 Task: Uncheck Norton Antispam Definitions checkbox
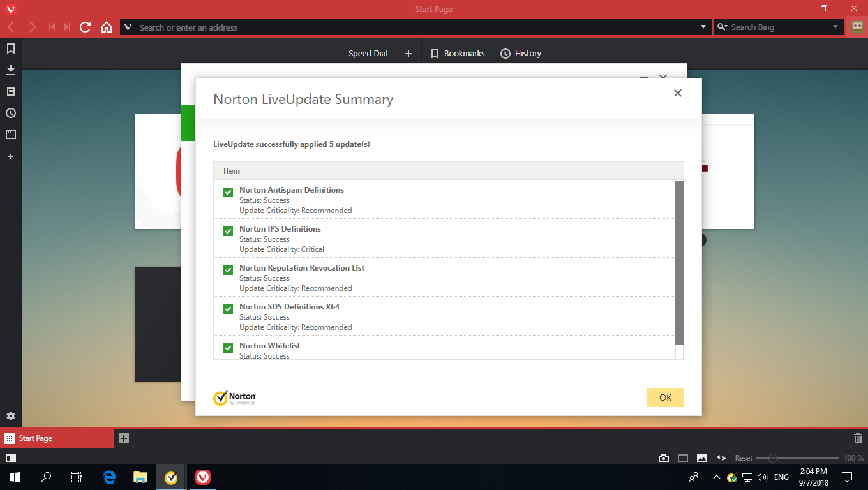point(228,192)
